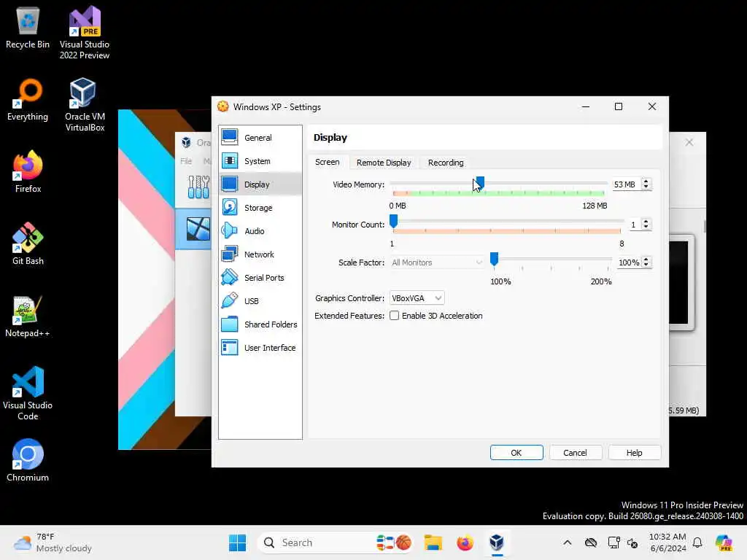Open General settings category icon
The image size is (747, 560).
230,137
